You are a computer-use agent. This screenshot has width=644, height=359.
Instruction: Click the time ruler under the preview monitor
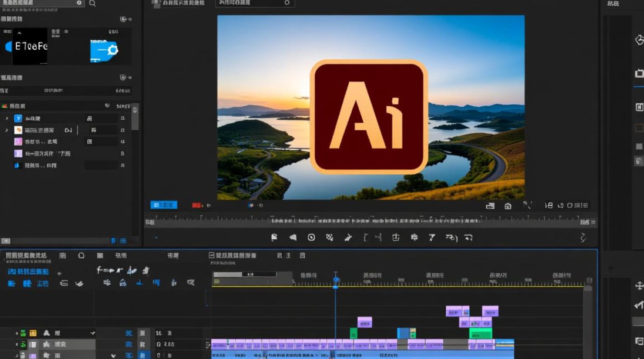tap(369, 221)
